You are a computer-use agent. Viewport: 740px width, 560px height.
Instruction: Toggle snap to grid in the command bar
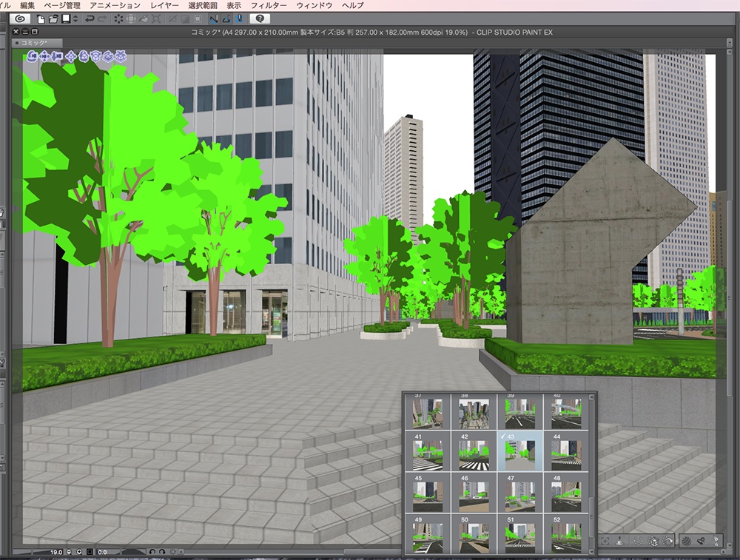point(240,21)
